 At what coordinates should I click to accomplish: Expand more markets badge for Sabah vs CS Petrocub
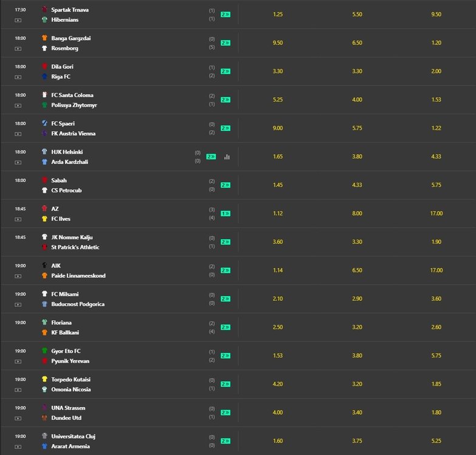[x=226, y=185]
